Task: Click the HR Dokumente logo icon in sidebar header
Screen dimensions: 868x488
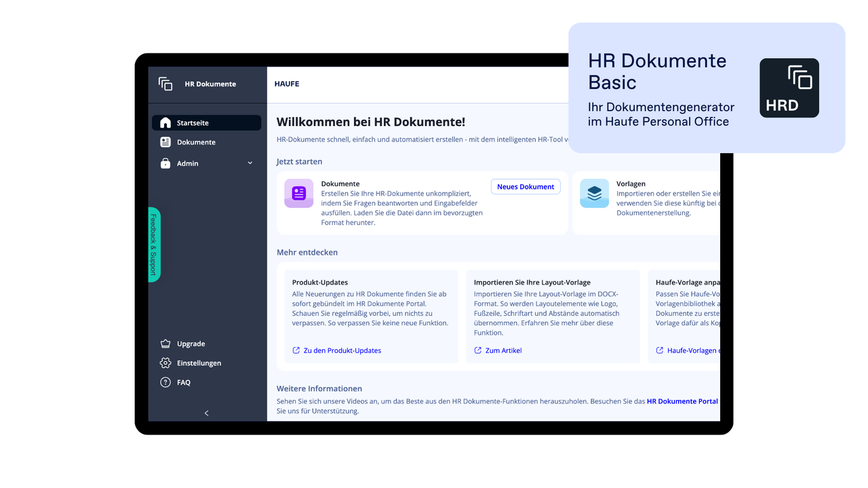Action: point(165,83)
